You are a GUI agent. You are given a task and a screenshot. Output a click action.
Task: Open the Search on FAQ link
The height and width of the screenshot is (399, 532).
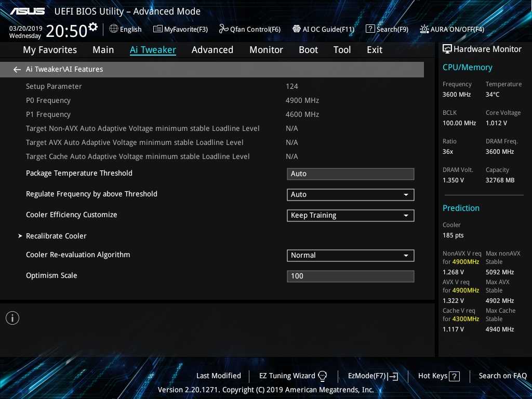(x=502, y=376)
